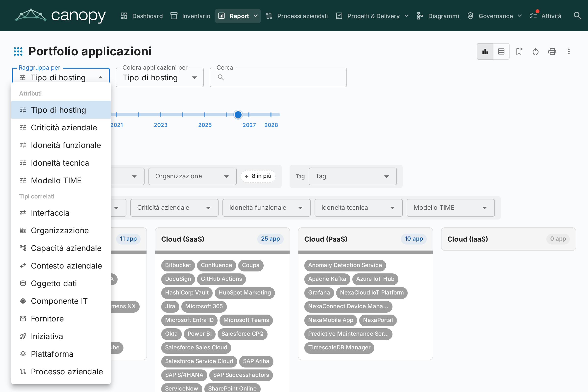588x392 pixels.
Task: Select Modello TIME grouping option
Action: 61,181
